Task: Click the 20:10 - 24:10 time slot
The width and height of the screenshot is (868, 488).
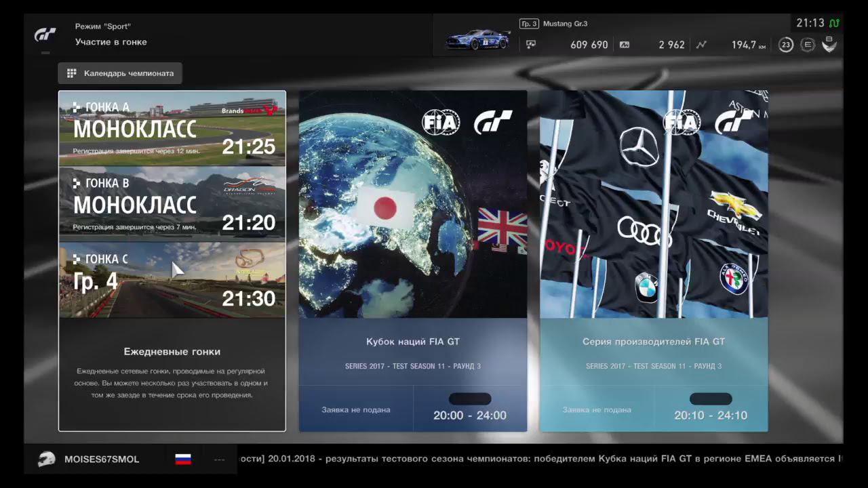Action: (711, 415)
